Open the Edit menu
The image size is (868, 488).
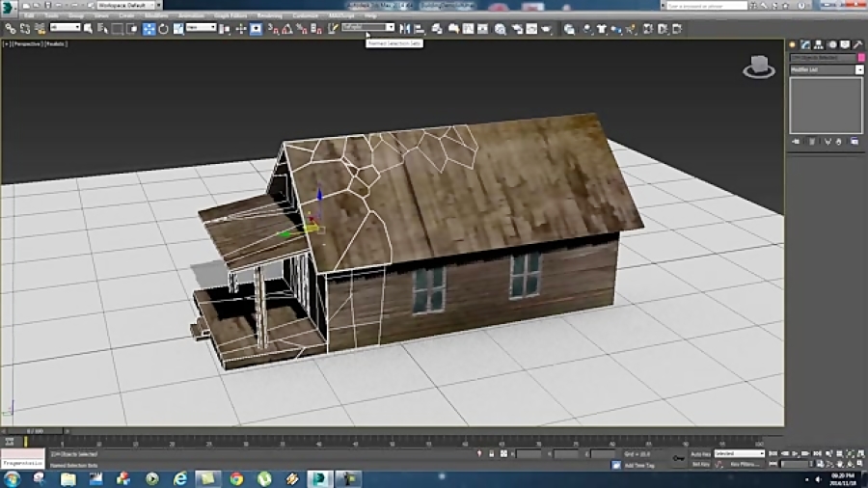[x=29, y=16]
